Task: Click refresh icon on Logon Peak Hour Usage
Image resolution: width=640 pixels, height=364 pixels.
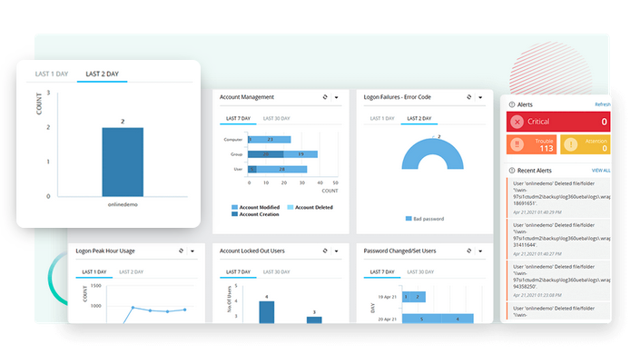Action: point(181,251)
